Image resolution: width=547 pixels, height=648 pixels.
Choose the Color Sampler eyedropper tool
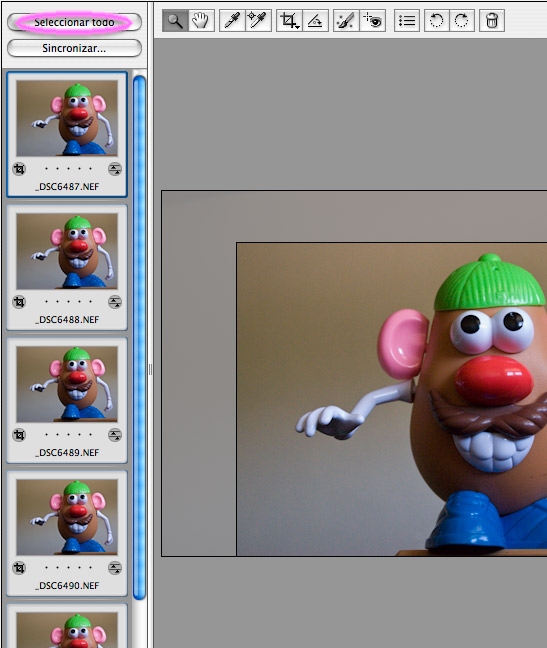click(x=258, y=21)
